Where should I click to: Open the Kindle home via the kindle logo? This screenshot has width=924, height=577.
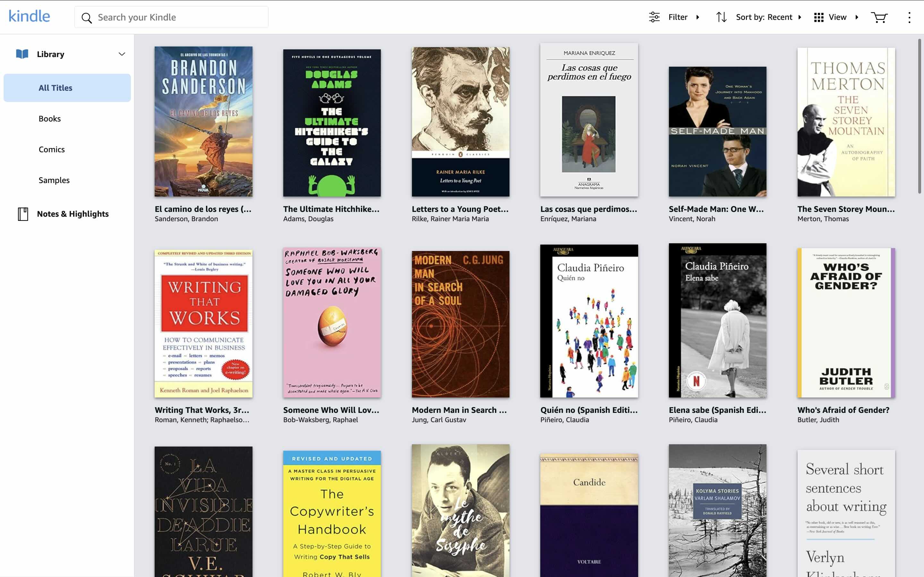29,16
